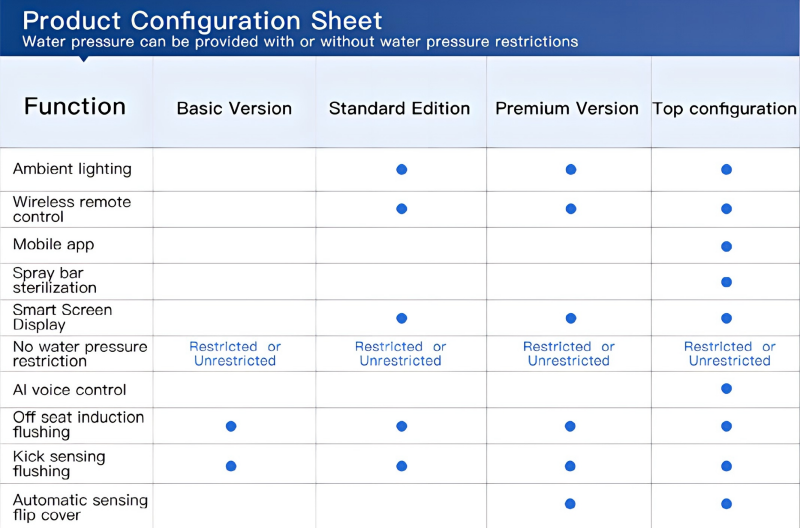Screen dimensions: 800x528
Task: Click Smart Screen Display dot under Top configuration
Action: pos(726,318)
